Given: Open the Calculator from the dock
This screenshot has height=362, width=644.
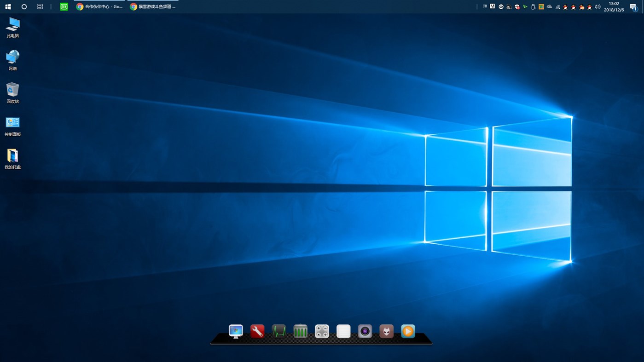Looking at the screenshot, I should (x=322, y=331).
